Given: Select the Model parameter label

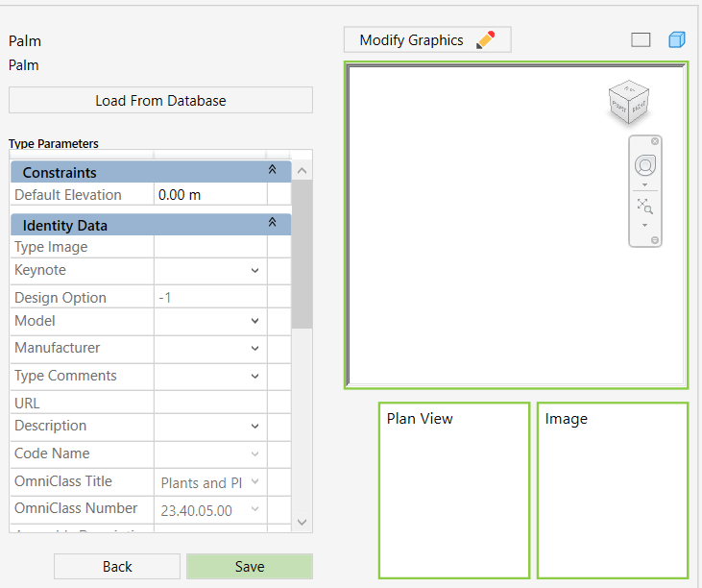Looking at the screenshot, I should point(35,321).
